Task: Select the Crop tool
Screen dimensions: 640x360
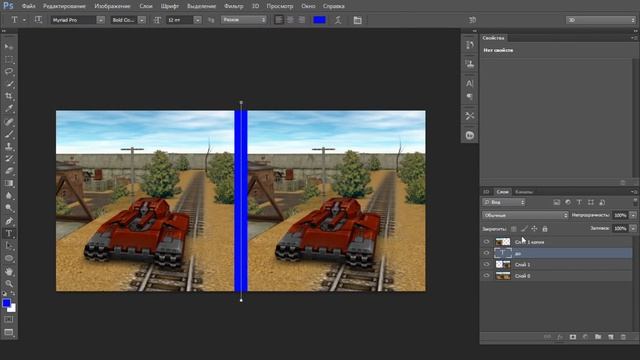Action: click(9, 96)
